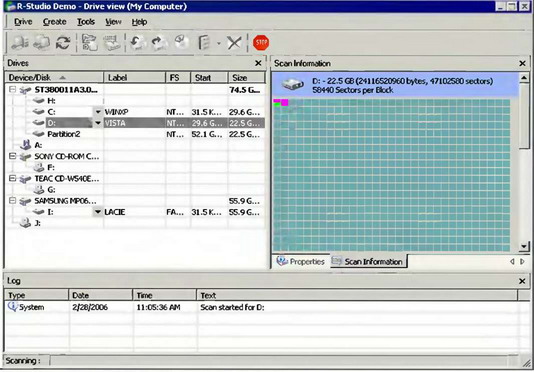534x372 pixels.
Task: Click the Connect to Remote computer icon
Action: [x=20, y=43]
